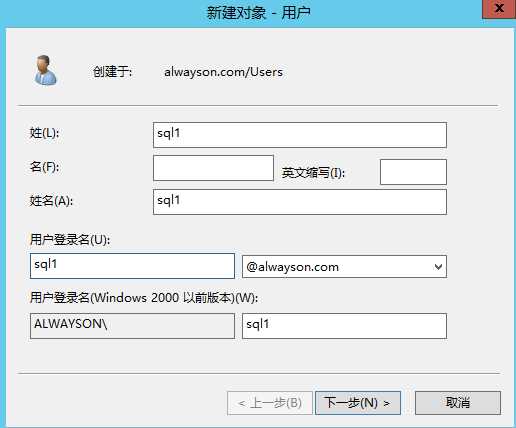This screenshot has height=428, width=516.
Task: Click the 姓(L) last name field
Action: 300,135
